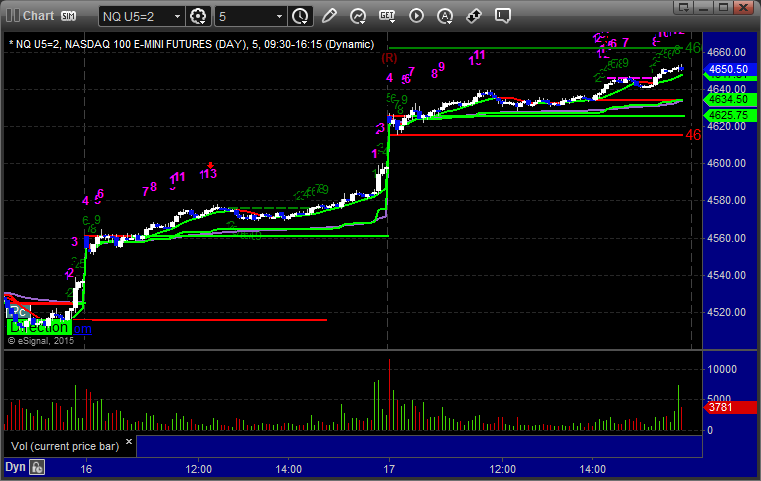This screenshot has width=761, height=481.
Task: Open the studies chart-line icon
Action: click(x=358, y=16)
